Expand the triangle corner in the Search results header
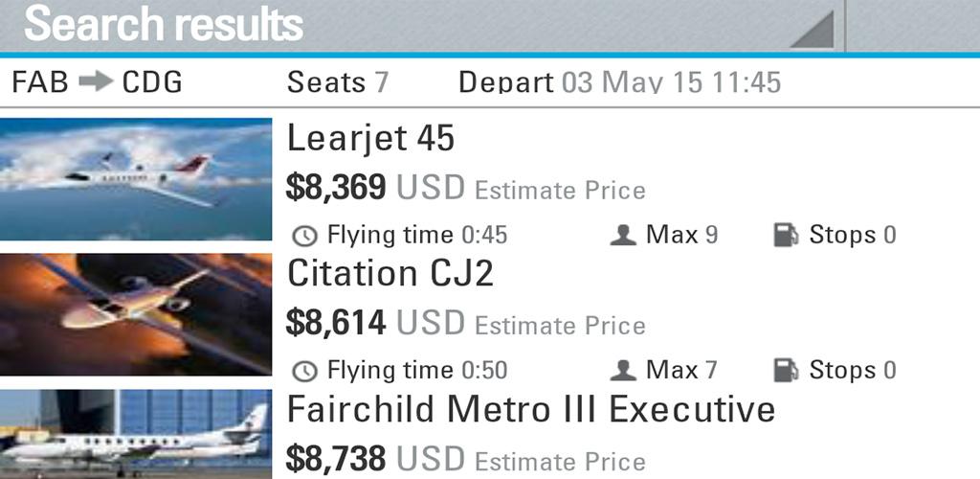The image size is (980, 479). point(813,30)
